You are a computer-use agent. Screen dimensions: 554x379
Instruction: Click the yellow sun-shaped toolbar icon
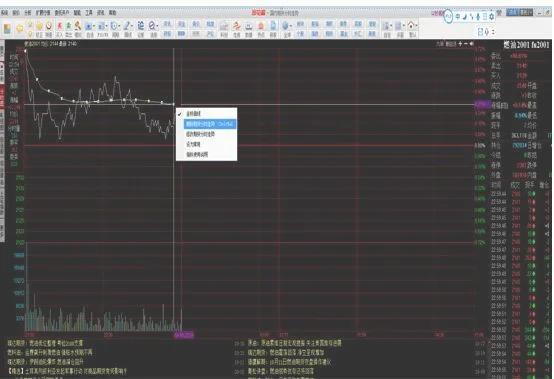[20, 28]
